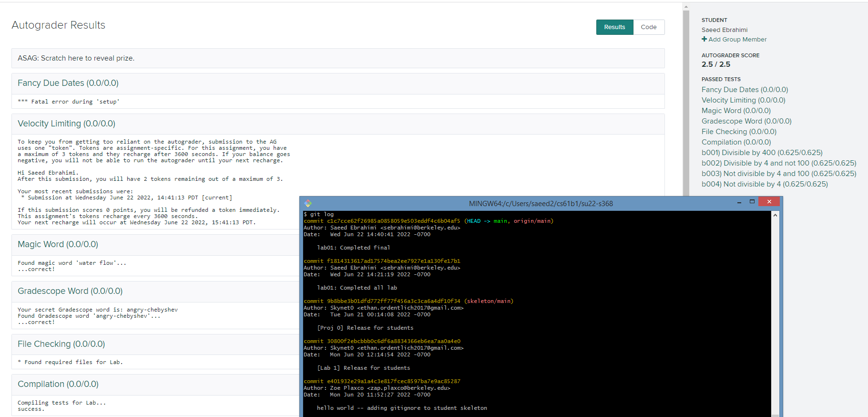Click the main results vertical scrollbar
868x417 pixels.
(x=686, y=95)
